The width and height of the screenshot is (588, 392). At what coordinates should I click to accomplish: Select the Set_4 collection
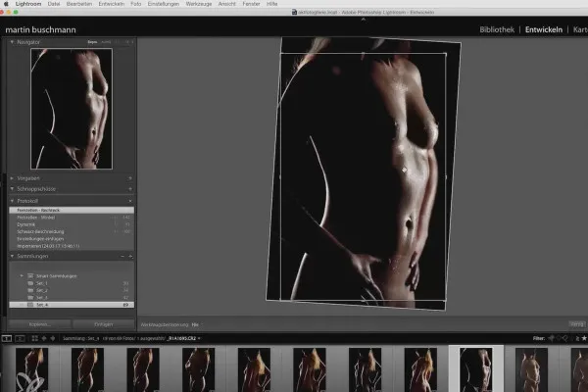pyautogui.click(x=72, y=305)
